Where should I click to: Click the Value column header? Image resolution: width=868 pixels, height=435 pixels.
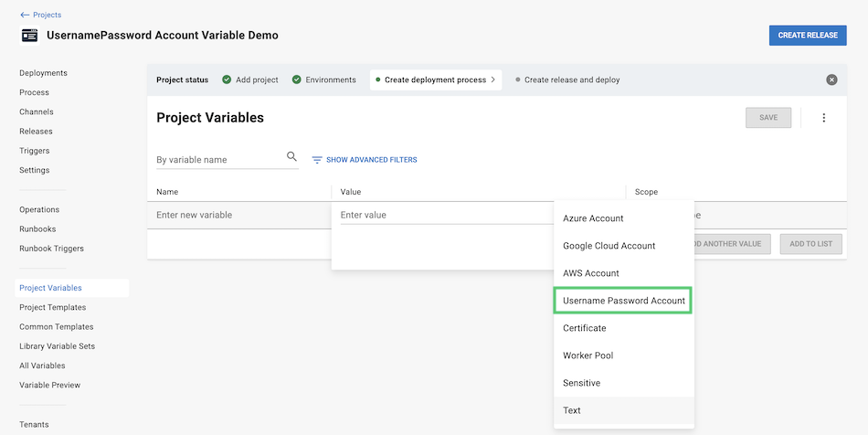pyautogui.click(x=351, y=192)
